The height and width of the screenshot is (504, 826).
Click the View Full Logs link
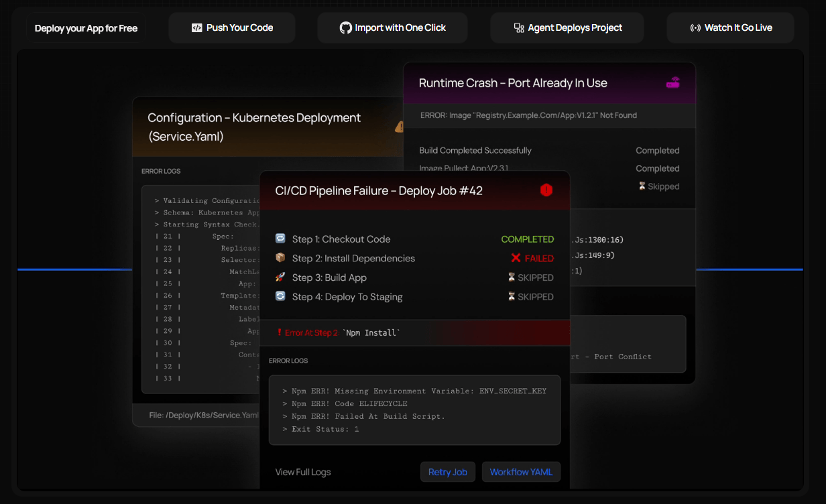pos(303,472)
